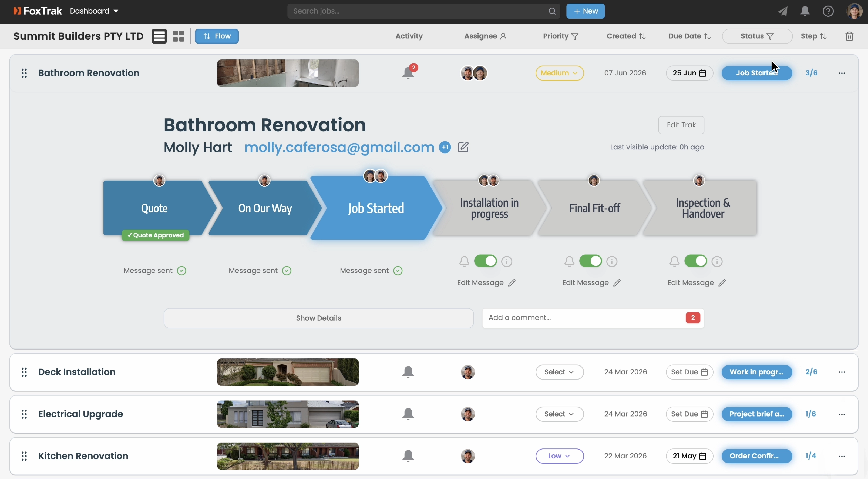
Task: Show info for Inspection & Handover notification
Action: (x=717, y=261)
